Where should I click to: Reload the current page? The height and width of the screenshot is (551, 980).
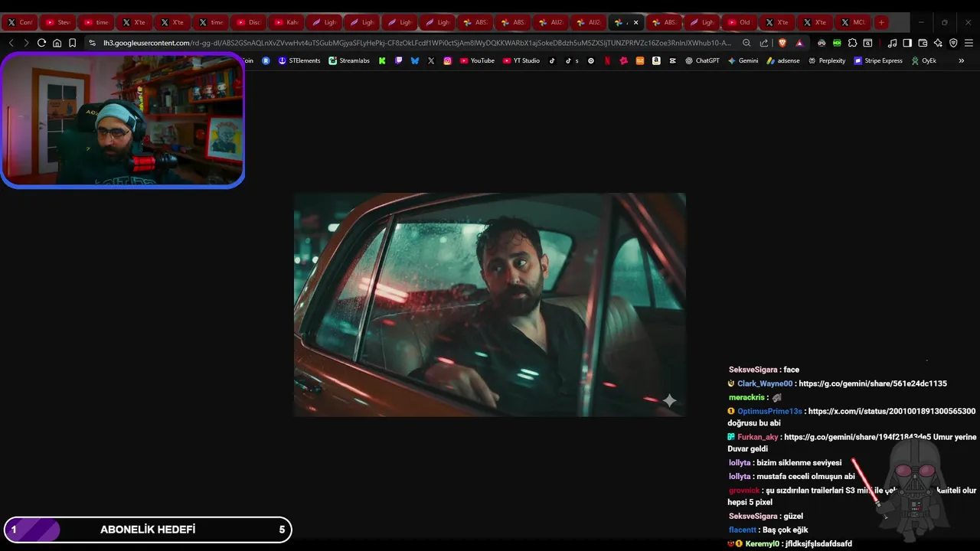coord(41,43)
